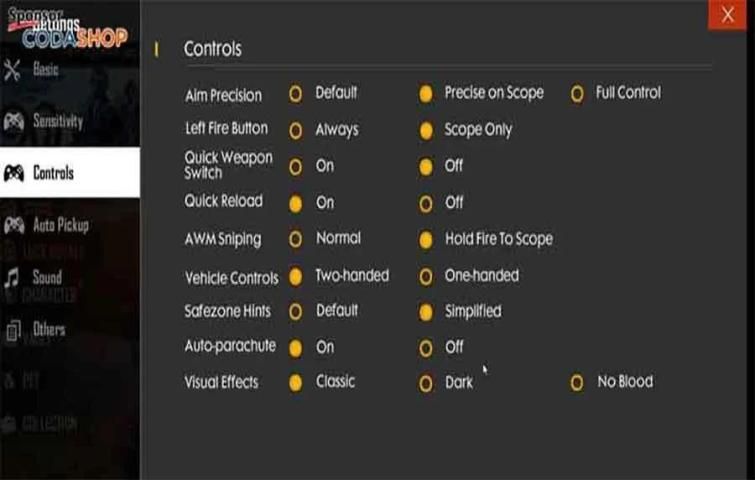Turn Quick Weapon Switch On
The width and height of the screenshot is (755, 480).
296,166
